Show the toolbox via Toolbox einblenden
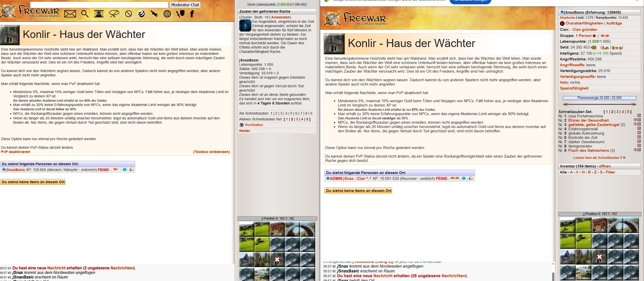The width and height of the screenshot is (644, 281). (x=211, y=152)
